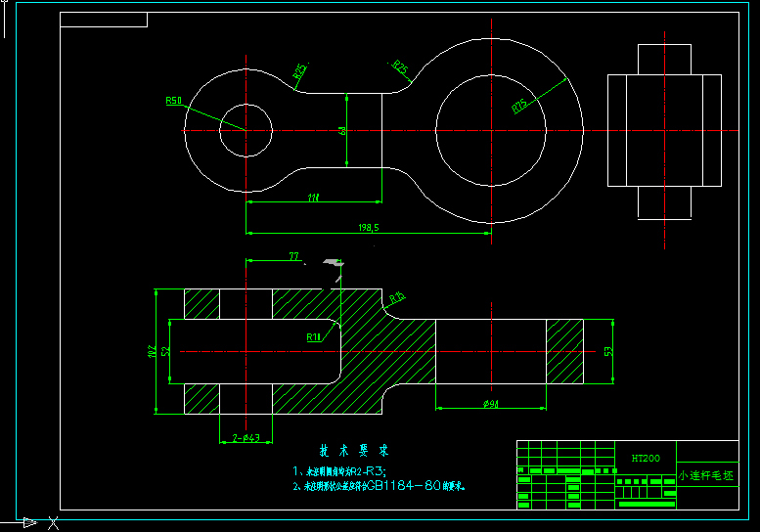Select the hatch of the lower-left lug in the section view
The image size is (760, 532).
[x=202, y=399]
